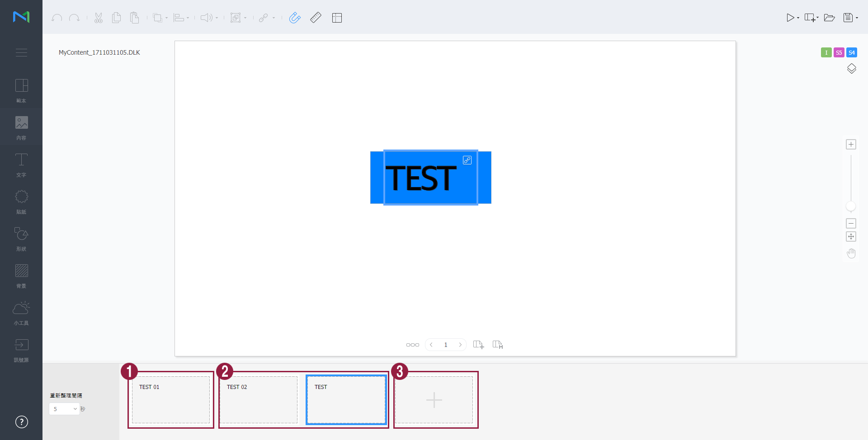The width and height of the screenshot is (868, 440).
Task: Open the 文字 text tool
Action: [x=21, y=165]
